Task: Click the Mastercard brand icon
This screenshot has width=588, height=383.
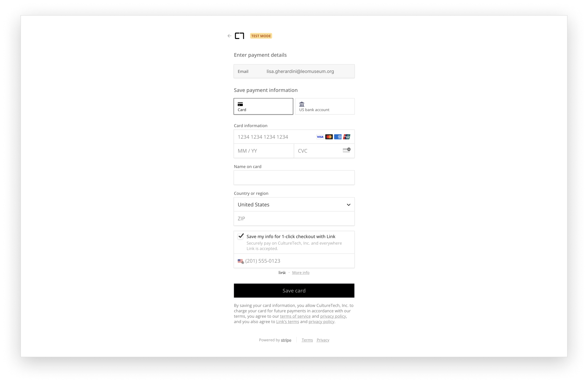Action: [x=329, y=137]
